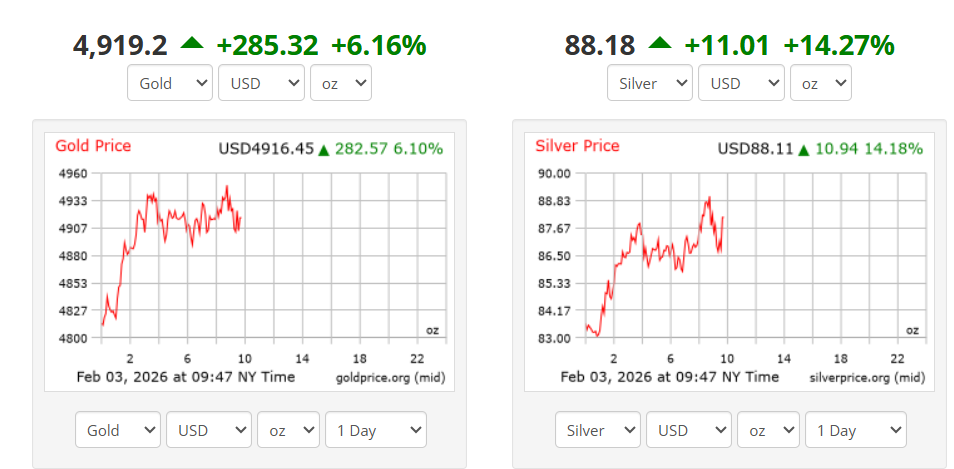Viewport: 954px width, 469px height.
Task: Open the Gold dropdown below the gold chart
Action: tap(117, 430)
